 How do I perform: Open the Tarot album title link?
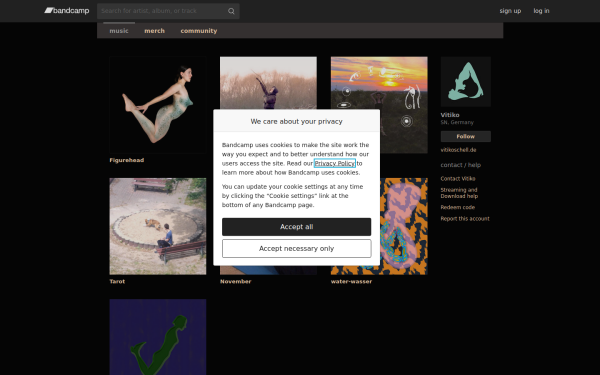click(x=117, y=281)
